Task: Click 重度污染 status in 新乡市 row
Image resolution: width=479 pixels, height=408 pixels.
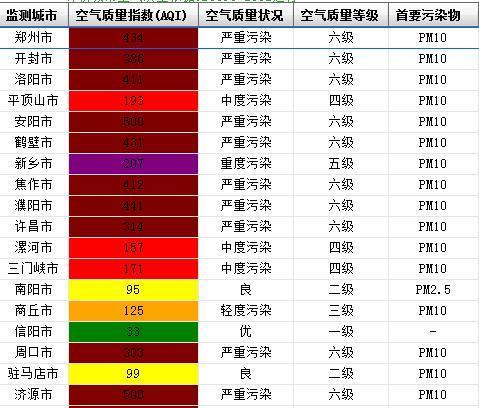Action: 246,164
